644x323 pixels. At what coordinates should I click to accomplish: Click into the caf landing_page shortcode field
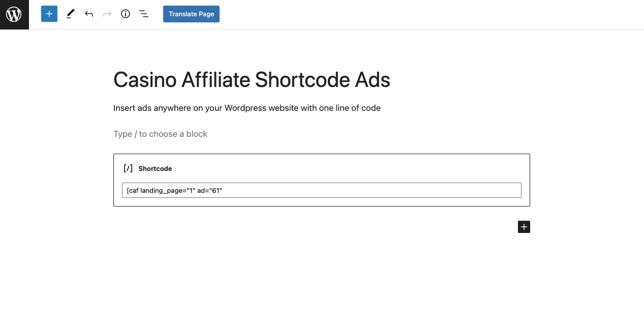point(322,190)
